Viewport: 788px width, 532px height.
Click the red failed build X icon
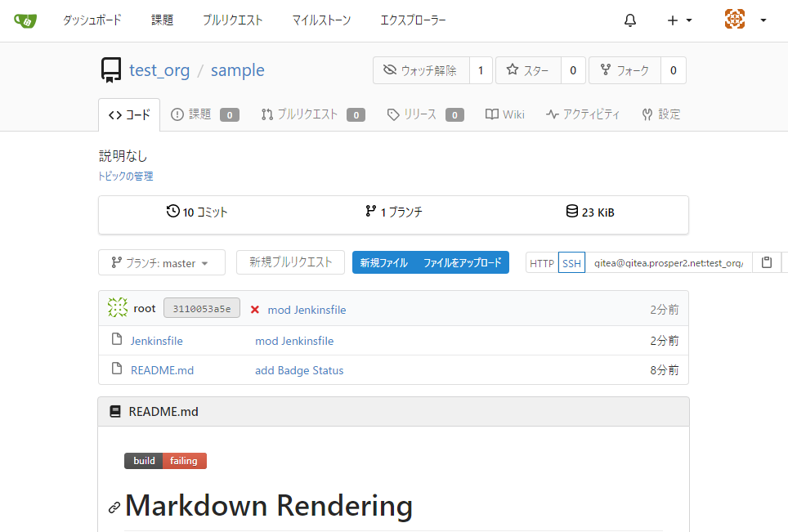255,310
